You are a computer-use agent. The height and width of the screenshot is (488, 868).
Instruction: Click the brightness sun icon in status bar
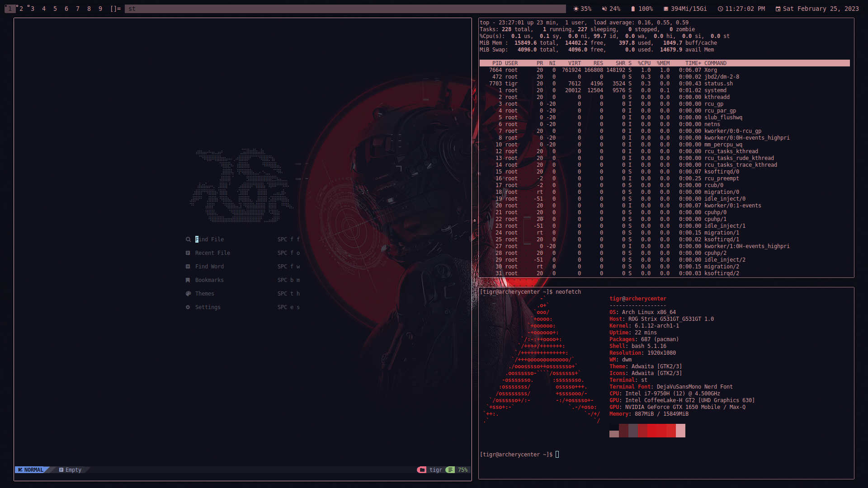(x=576, y=9)
